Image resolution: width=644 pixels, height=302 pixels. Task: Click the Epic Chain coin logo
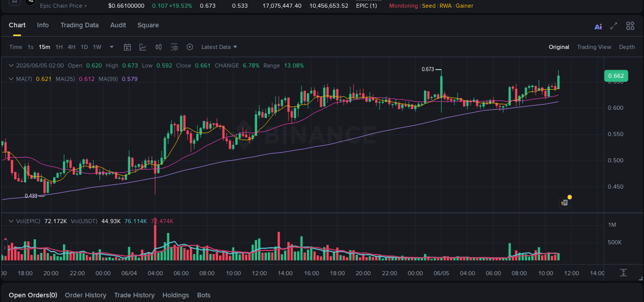[x=30, y=2]
